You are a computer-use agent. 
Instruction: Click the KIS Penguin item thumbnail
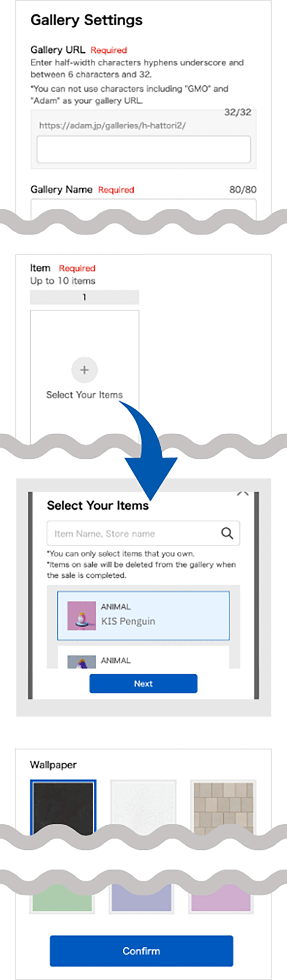[81, 615]
